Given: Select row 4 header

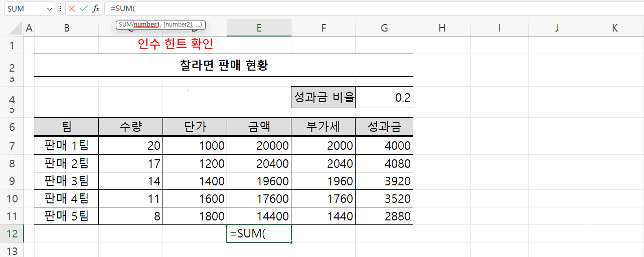Looking at the screenshot, I should click(12, 98).
